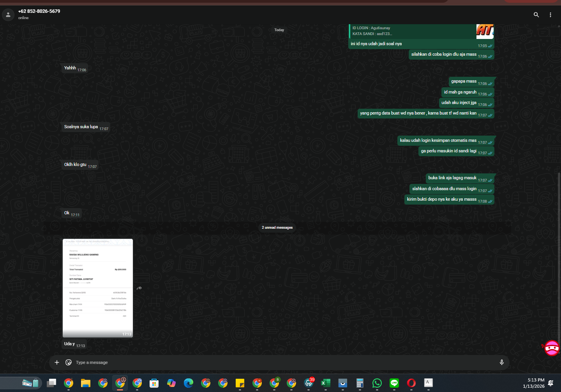This screenshot has height=392, width=561.
Task: Open Opera browser from the taskbar
Action: click(411, 383)
